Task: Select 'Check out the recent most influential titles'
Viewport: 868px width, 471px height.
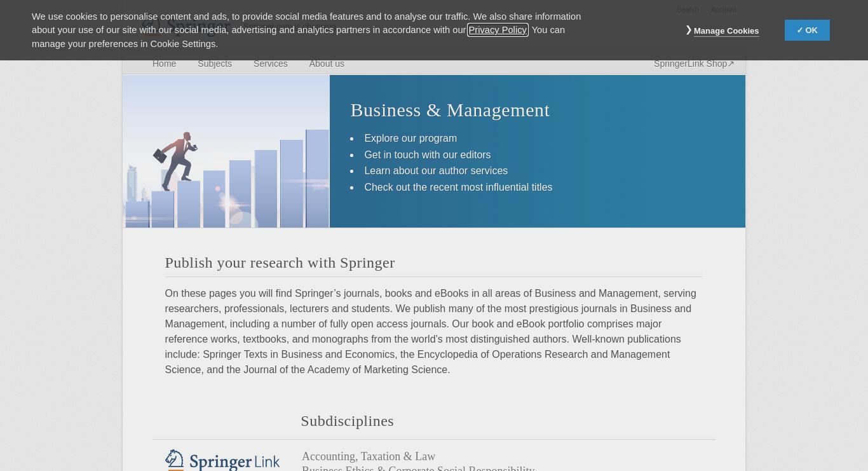Action: (458, 187)
